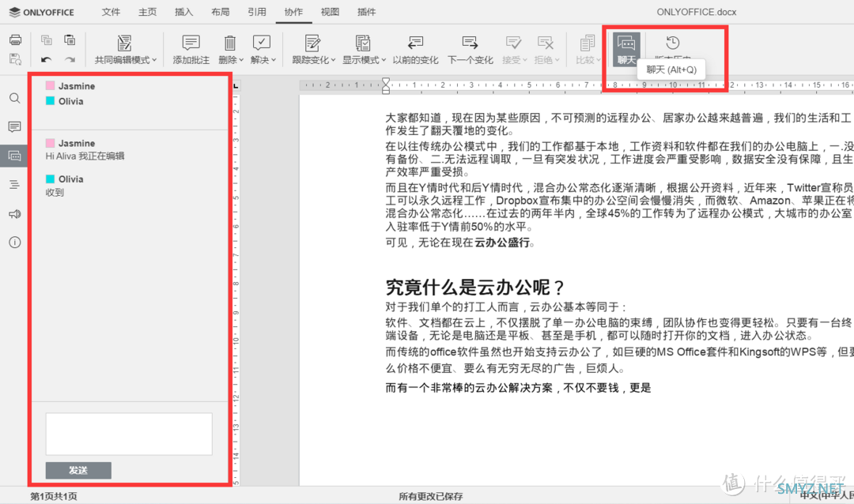The height and width of the screenshot is (504, 854).
Task: Click the first-line indent marker on ruler
Action: [386, 81]
